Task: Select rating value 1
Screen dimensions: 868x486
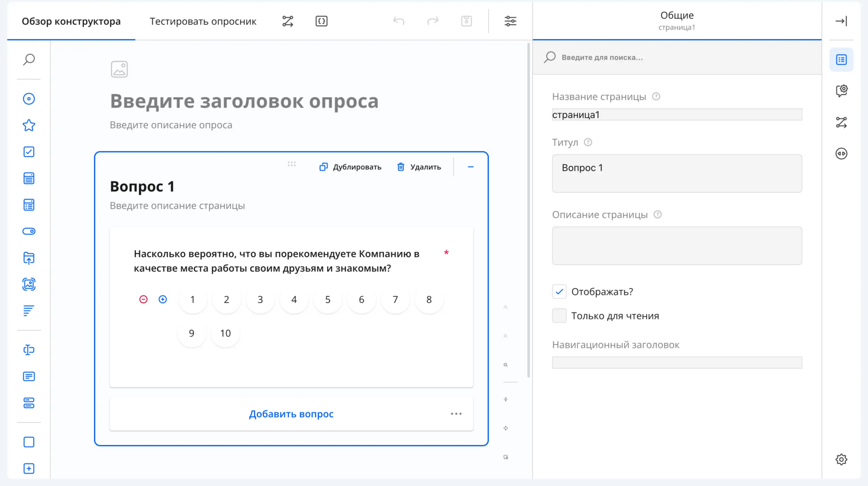Action: pos(193,300)
